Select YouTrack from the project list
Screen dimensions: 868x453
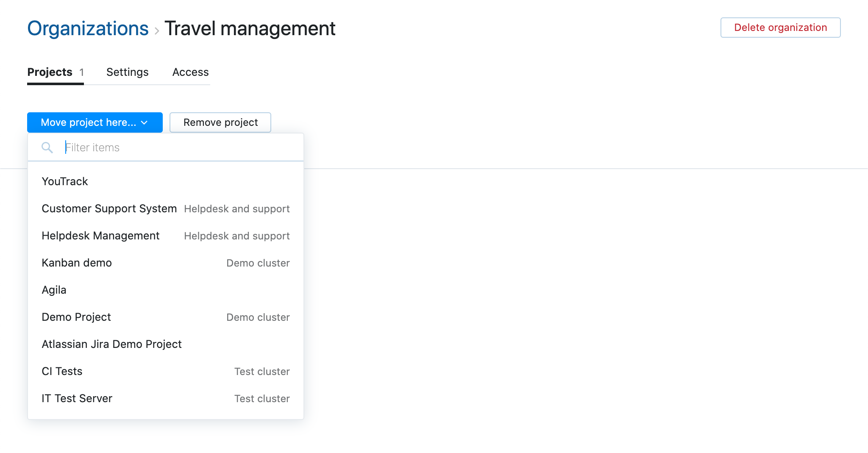pyautogui.click(x=64, y=181)
